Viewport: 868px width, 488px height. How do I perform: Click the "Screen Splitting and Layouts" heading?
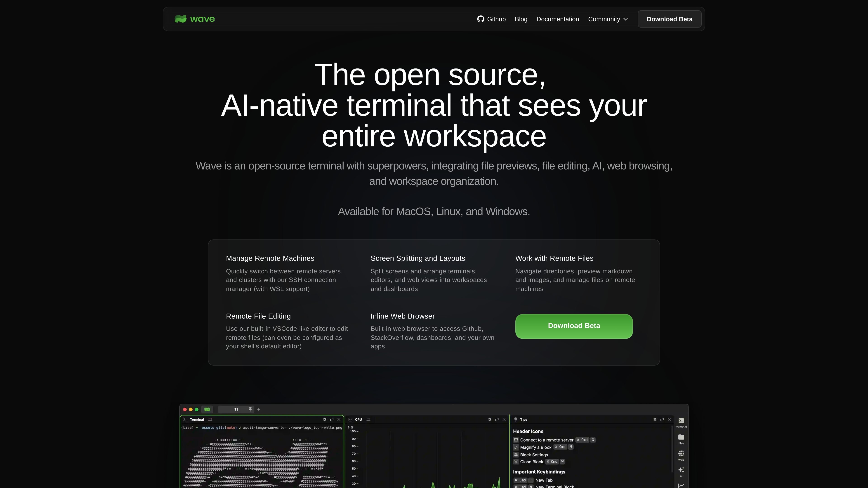[418, 258]
